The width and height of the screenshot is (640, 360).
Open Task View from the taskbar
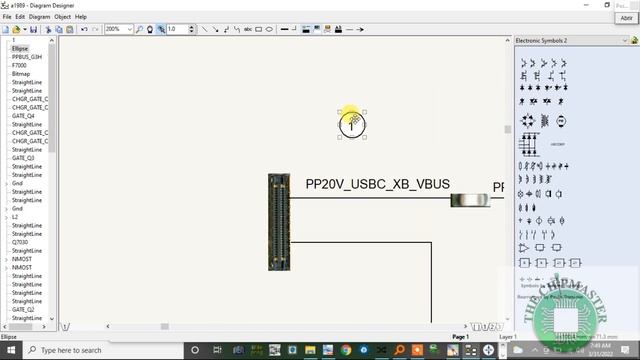[217, 350]
